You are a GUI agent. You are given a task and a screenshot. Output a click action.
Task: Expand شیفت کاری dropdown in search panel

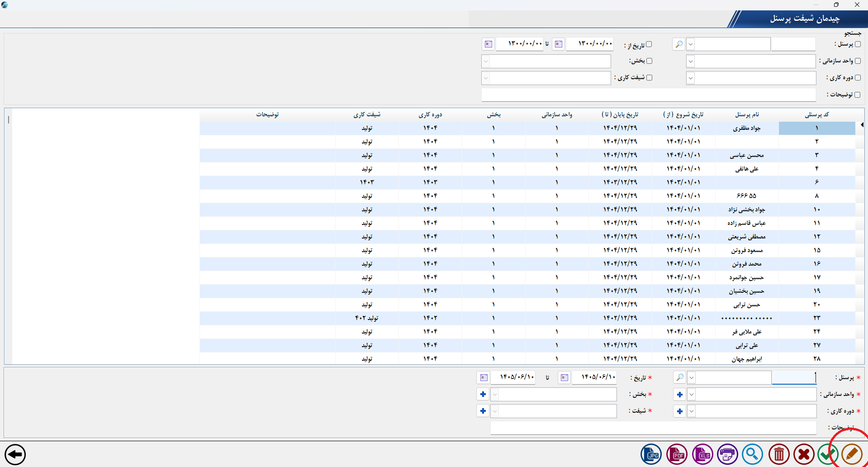[x=486, y=78]
